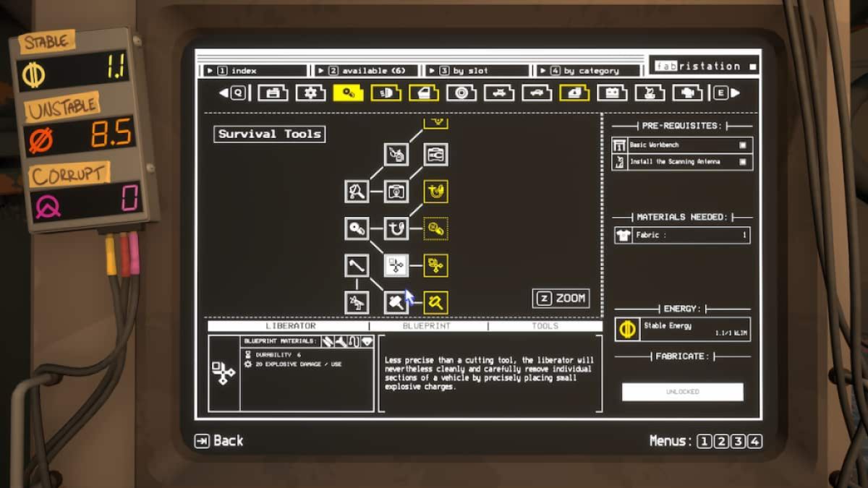Switch to menu 2 at bottom
Screen dimensions: 868x488
(x=721, y=441)
